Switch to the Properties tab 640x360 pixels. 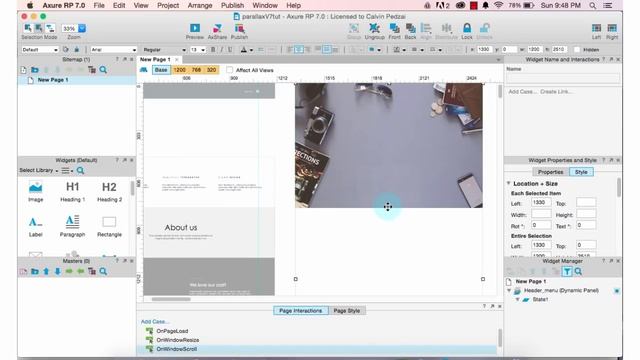click(x=550, y=172)
